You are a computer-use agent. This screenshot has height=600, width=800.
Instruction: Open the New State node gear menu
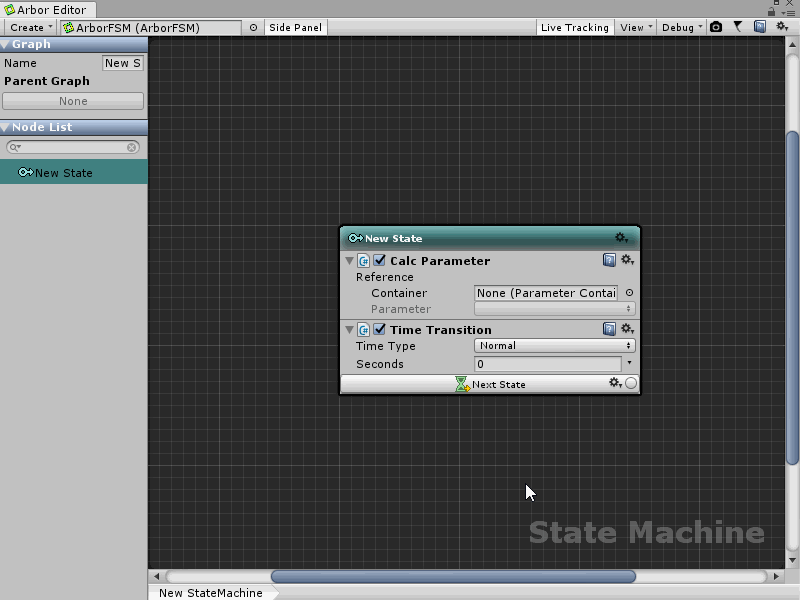[x=621, y=238]
